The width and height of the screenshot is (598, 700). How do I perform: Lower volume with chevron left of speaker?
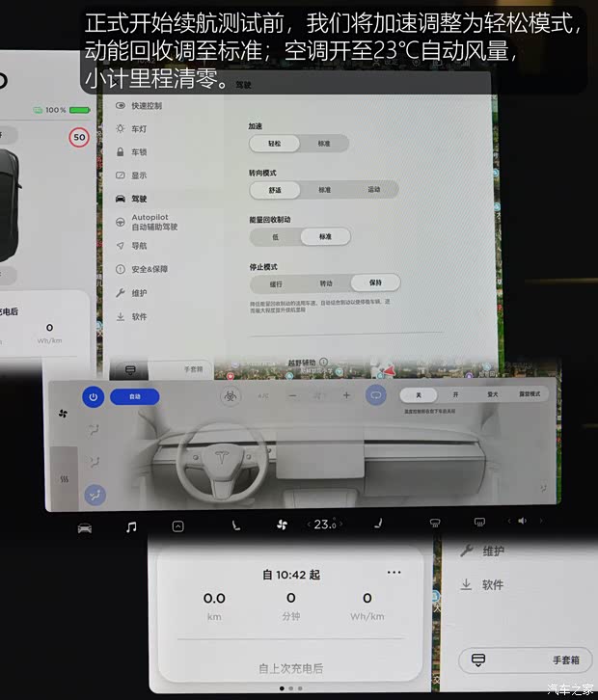tap(508, 521)
